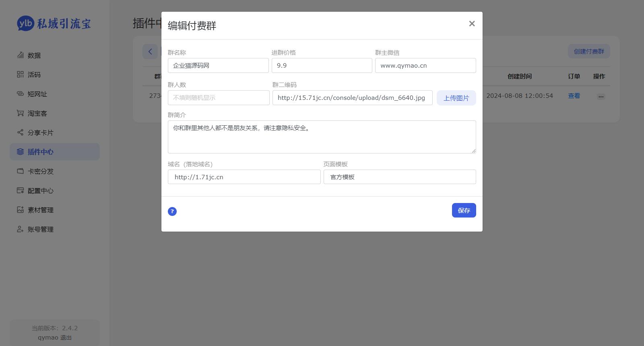This screenshot has width=644, height=346.
Task: Select 卡密分发 from the sidebar
Action: pos(40,171)
